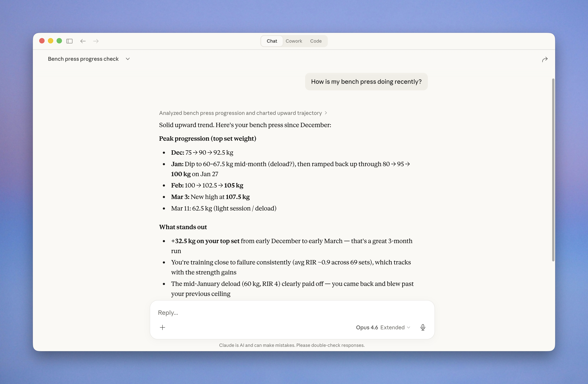588x384 pixels.
Task: Click the 'Claude is AI and can make mistakes' notice
Action: tap(292, 345)
